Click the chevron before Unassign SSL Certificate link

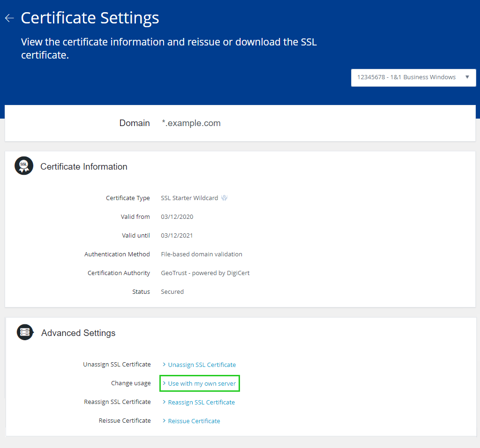coord(164,365)
